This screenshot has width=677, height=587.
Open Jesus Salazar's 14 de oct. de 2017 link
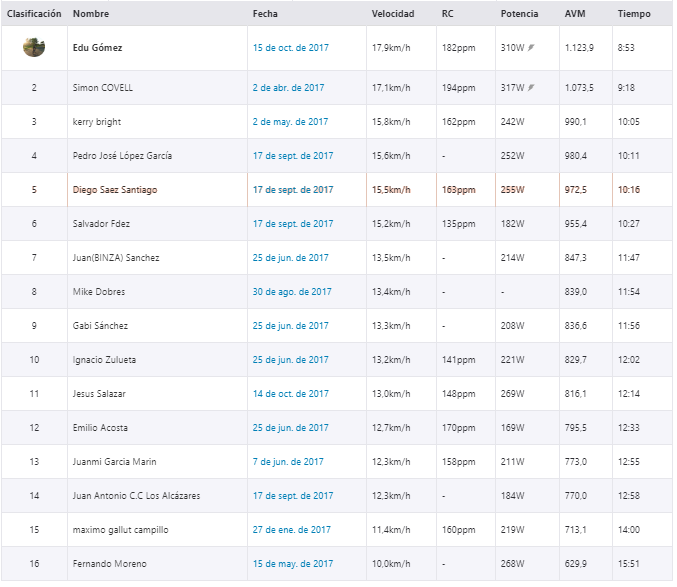[291, 394]
